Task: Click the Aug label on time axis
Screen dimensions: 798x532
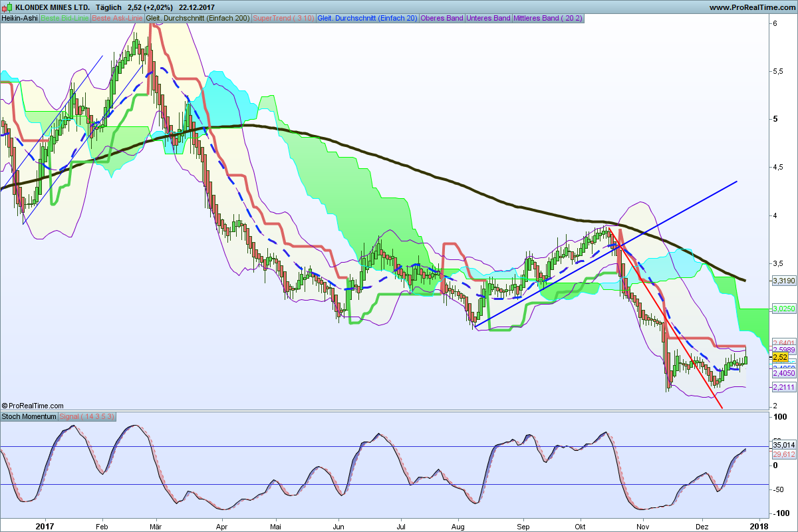Action: (x=458, y=525)
